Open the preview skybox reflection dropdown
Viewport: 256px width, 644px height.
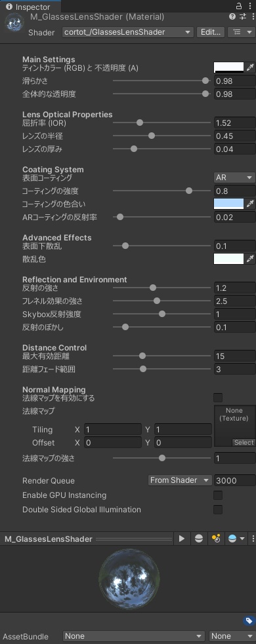236,539
